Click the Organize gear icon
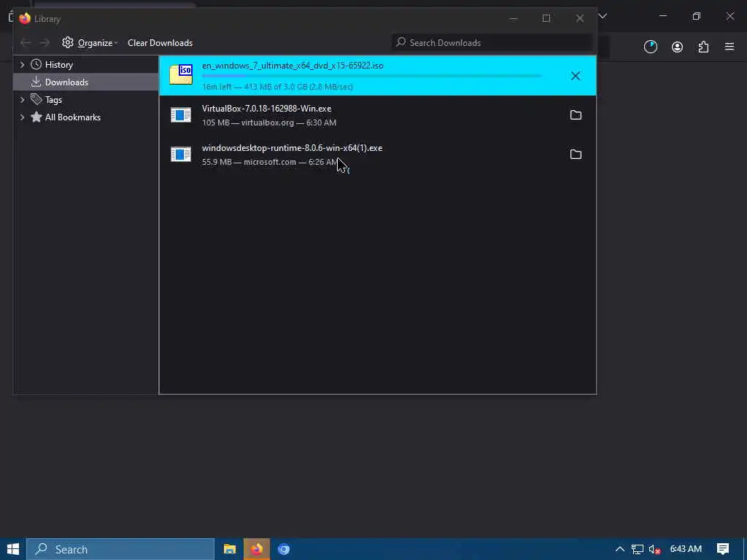Screen dimensions: 747x560 [68, 42]
